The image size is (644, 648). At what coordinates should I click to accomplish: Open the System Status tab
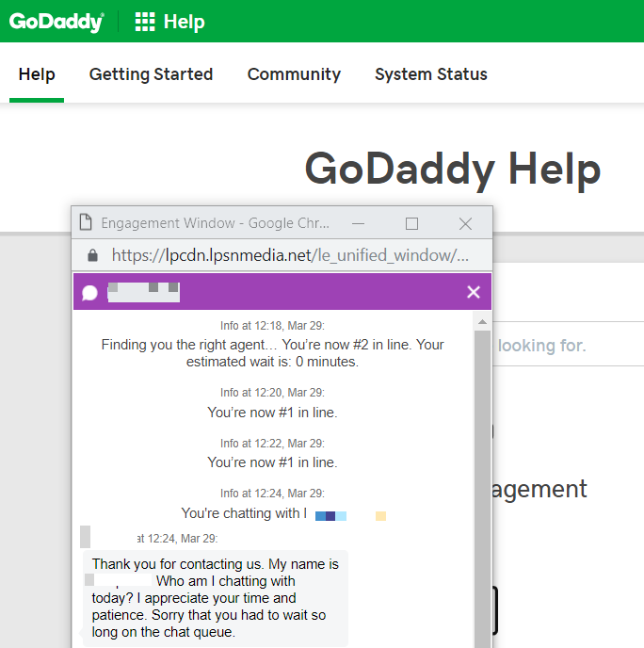(x=431, y=74)
